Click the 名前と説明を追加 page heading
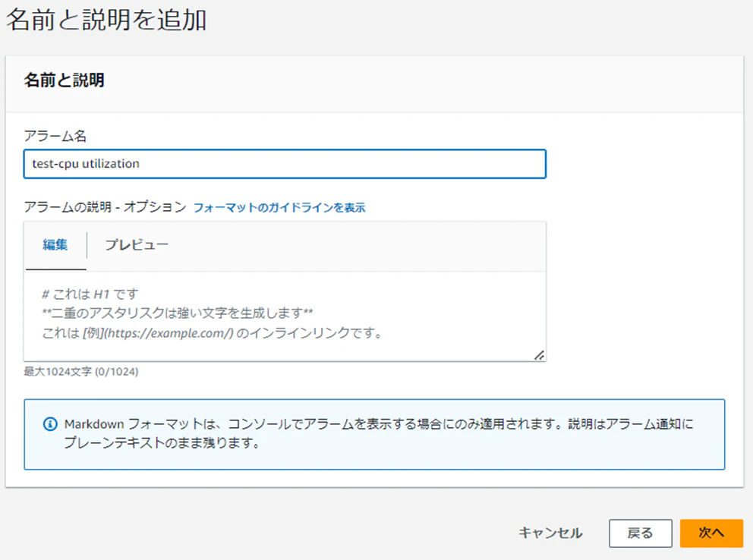The image size is (753, 560). coord(106,20)
